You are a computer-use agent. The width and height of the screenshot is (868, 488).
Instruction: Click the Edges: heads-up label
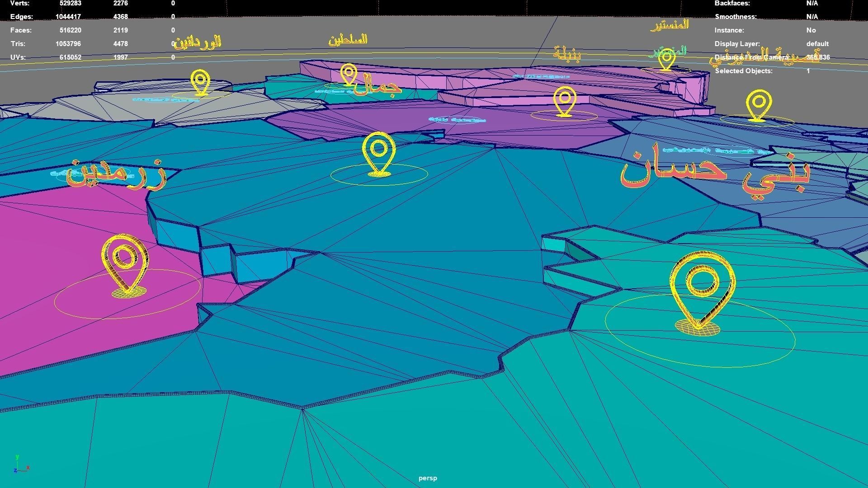tap(21, 17)
